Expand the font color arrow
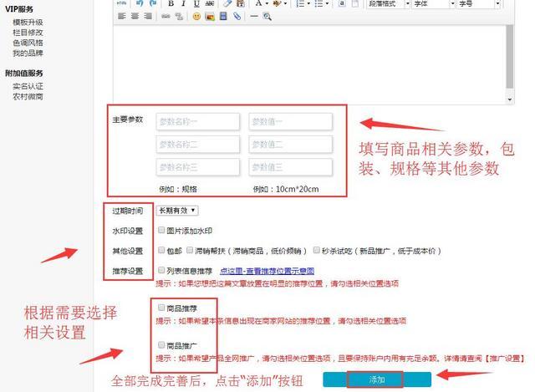Viewport: 535px width, 392px height. [x=267, y=3]
